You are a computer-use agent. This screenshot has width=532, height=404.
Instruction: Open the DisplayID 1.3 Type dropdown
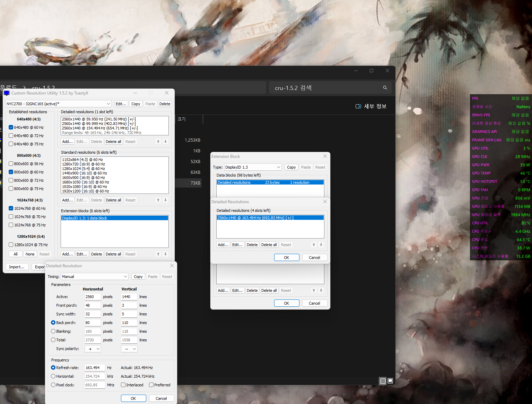(x=253, y=167)
